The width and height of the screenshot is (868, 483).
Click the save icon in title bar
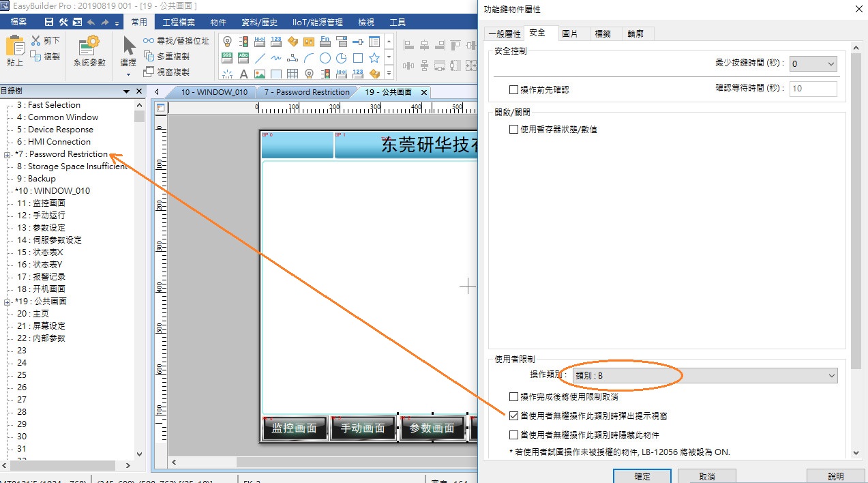click(49, 23)
